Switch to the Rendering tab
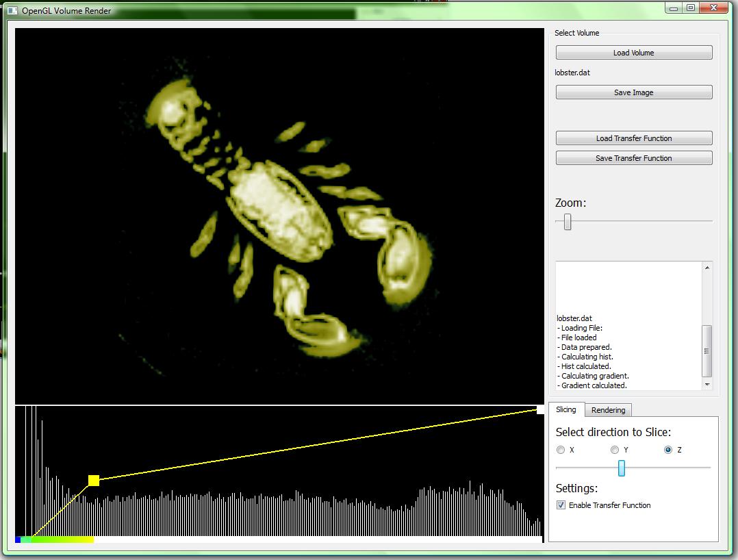Image resolution: width=738 pixels, height=560 pixels. pos(608,410)
